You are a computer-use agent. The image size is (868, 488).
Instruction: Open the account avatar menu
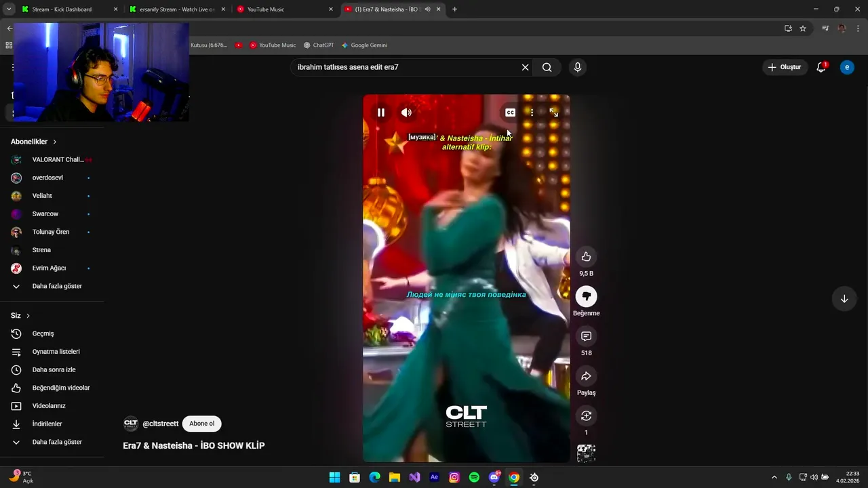(x=847, y=67)
